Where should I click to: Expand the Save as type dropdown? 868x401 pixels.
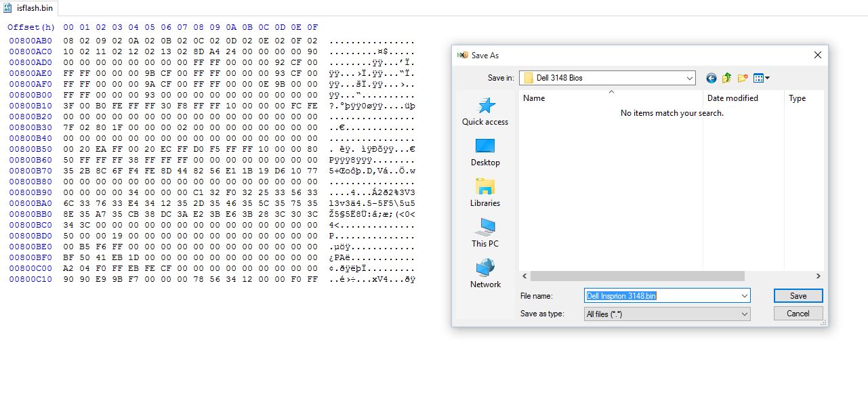click(x=745, y=314)
